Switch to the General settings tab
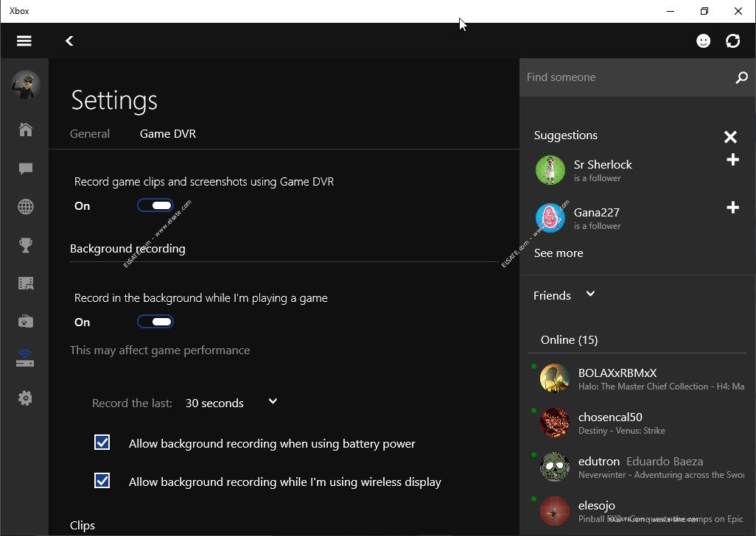 point(90,134)
